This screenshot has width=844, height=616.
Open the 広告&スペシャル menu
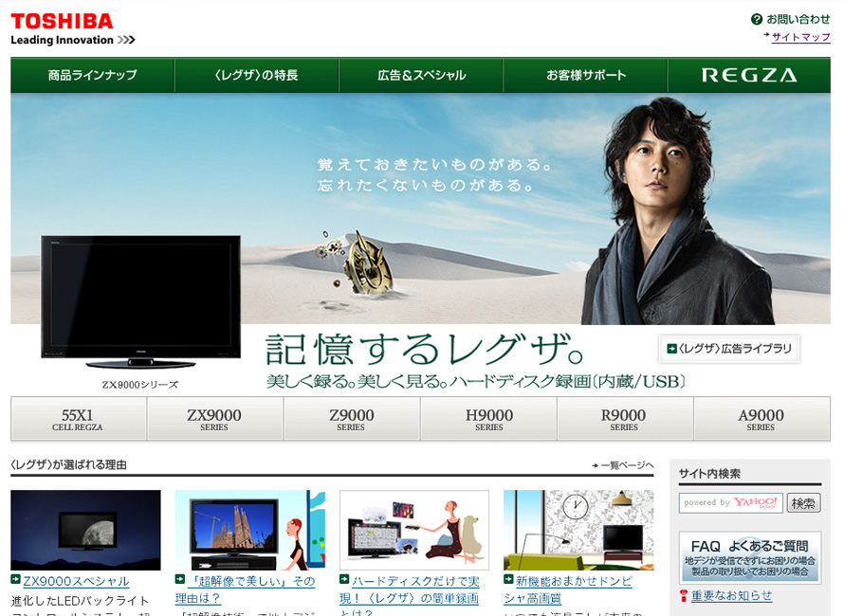[421, 75]
